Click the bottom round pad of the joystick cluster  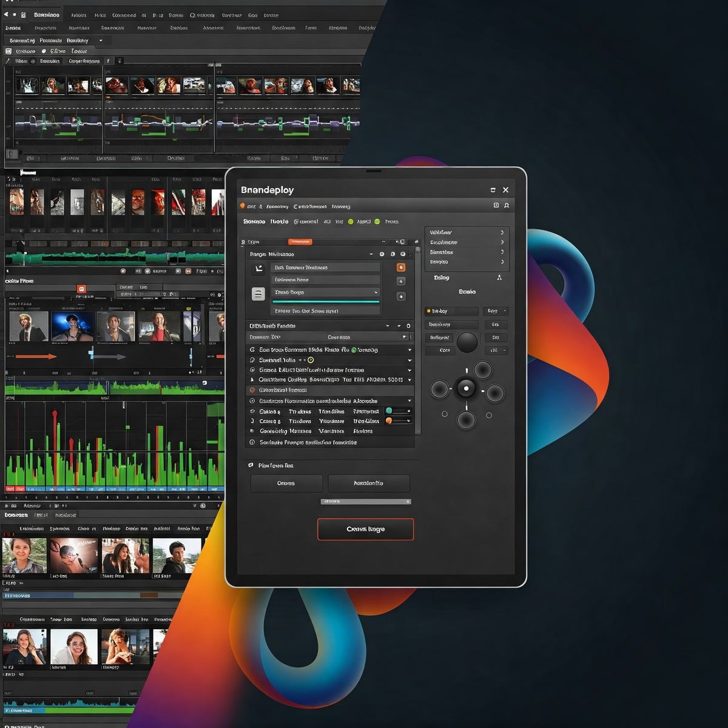pyautogui.click(x=466, y=419)
